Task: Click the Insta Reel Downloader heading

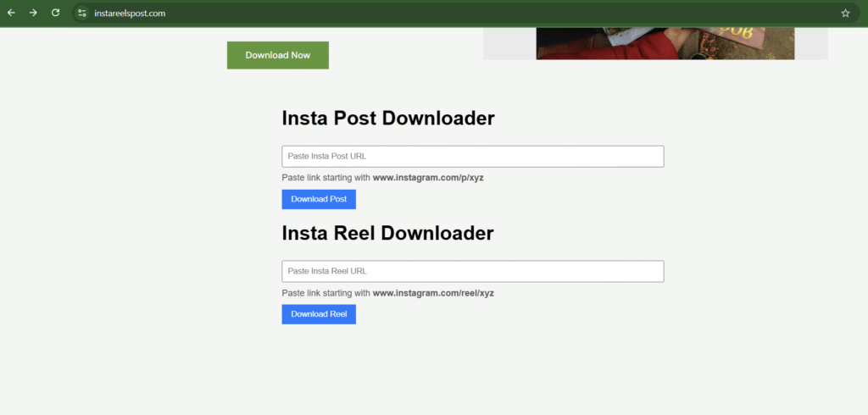Action: [x=387, y=233]
